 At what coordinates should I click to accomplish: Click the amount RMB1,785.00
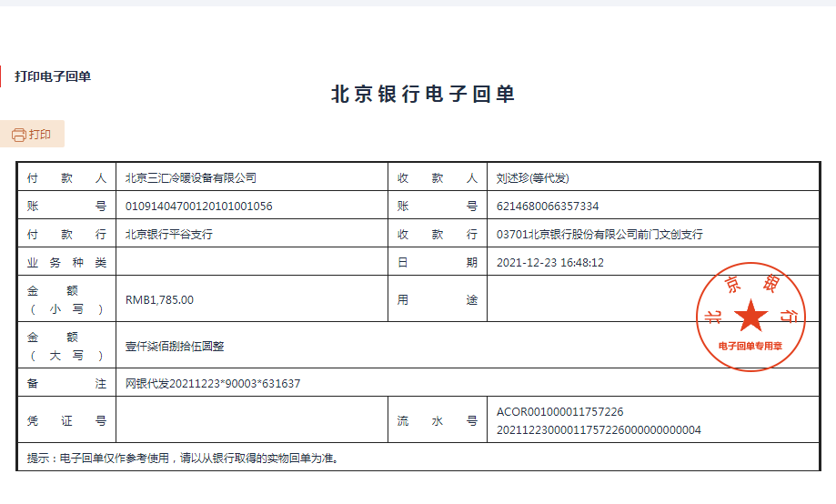pos(159,300)
